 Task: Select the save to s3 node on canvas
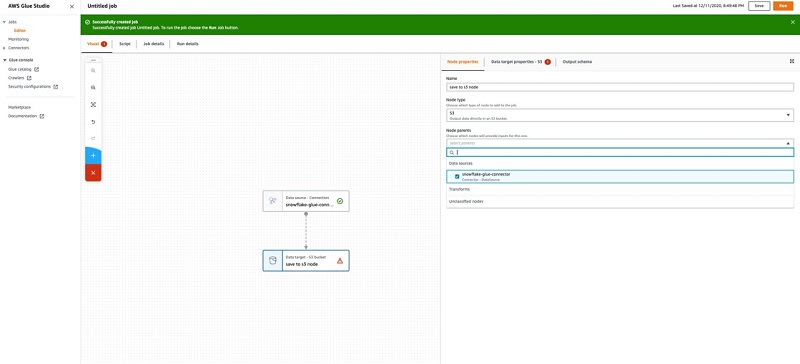click(306, 261)
